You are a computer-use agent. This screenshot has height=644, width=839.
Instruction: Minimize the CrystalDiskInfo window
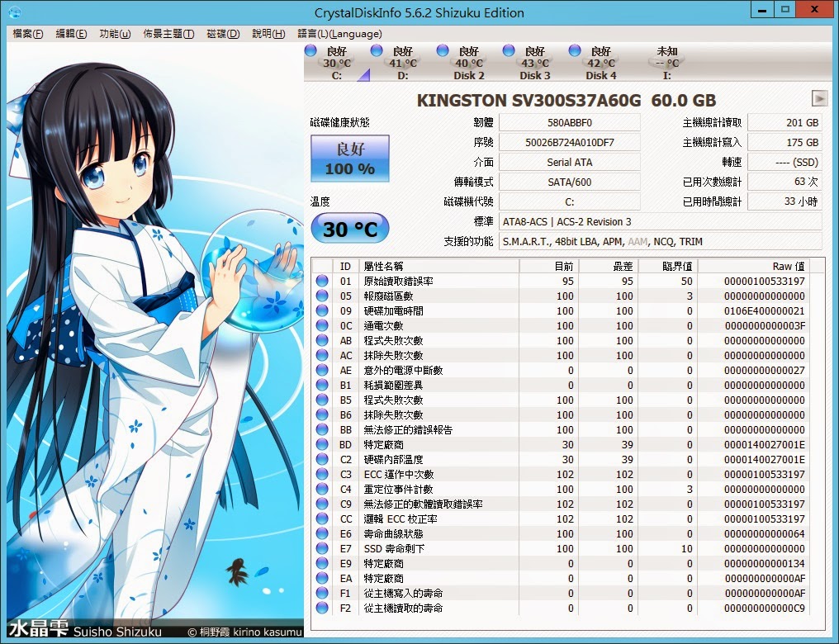[762, 9]
